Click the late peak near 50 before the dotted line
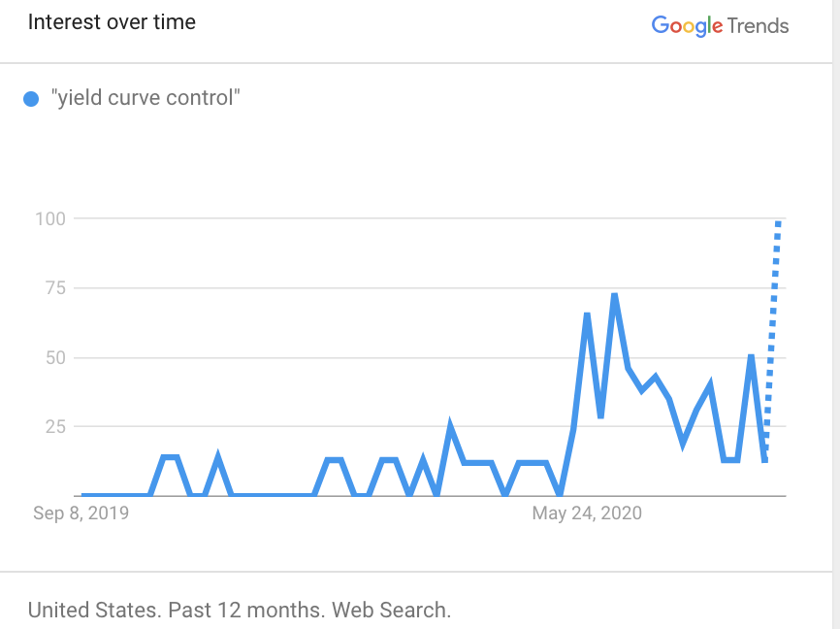840x629 pixels. tap(751, 357)
